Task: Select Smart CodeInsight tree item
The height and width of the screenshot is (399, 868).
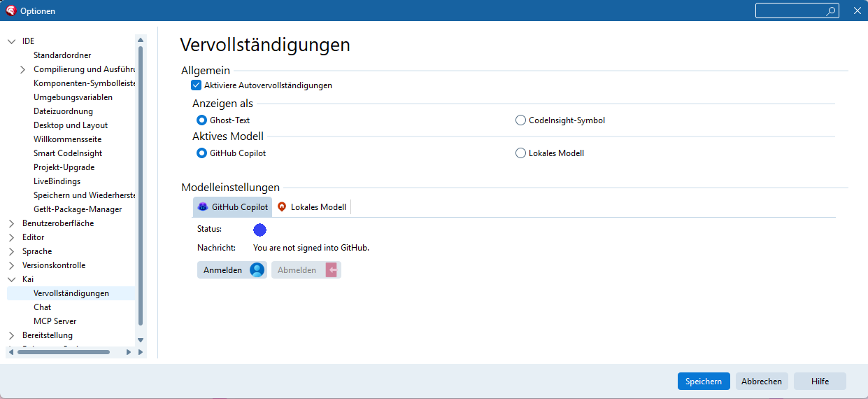Action: point(68,153)
